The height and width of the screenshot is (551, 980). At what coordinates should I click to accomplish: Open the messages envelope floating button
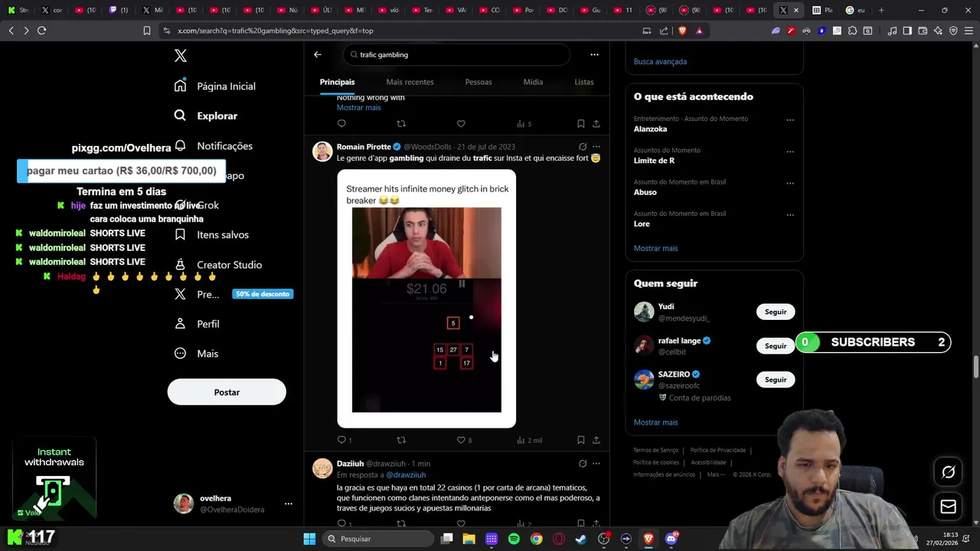[948, 507]
